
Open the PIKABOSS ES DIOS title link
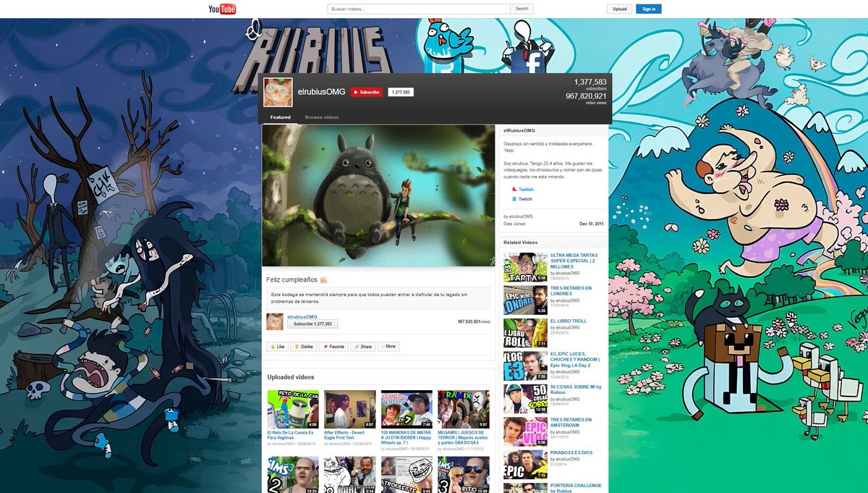click(x=571, y=452)
